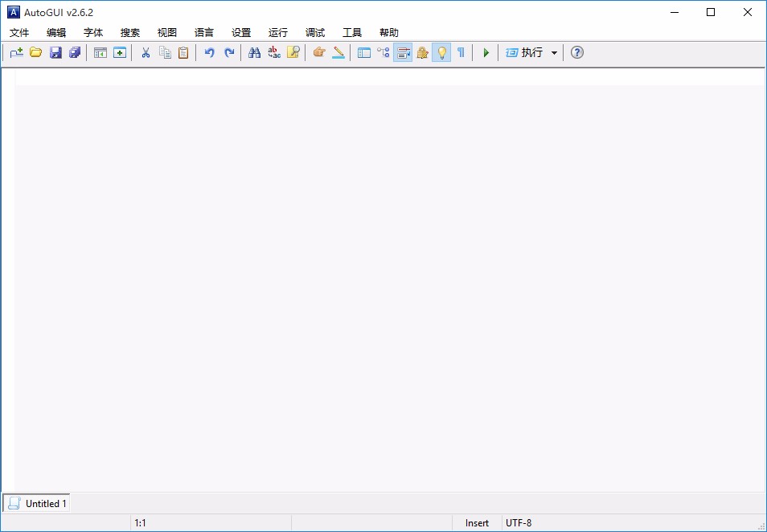Open a file with the folder icon
The height and width of the screenshot is (532, 767).
pos(35,52)
